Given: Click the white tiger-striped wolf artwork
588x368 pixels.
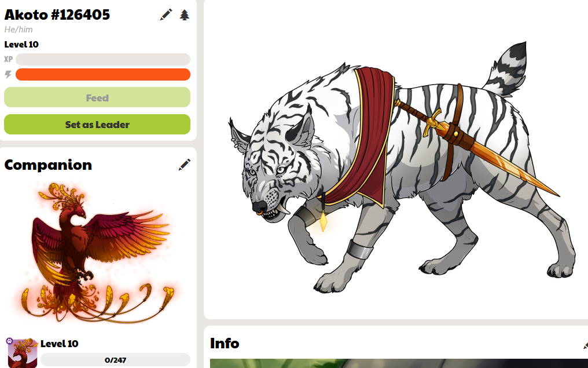Looking at the screenshot, I should (401, 167).
